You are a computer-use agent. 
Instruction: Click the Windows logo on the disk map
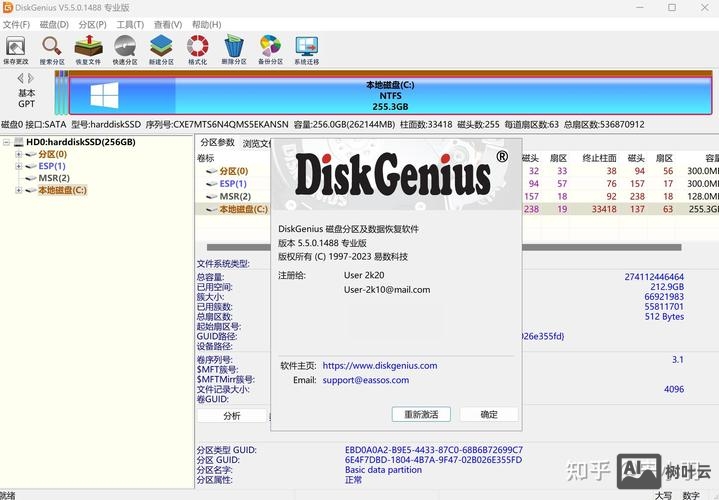click(104, 95)
